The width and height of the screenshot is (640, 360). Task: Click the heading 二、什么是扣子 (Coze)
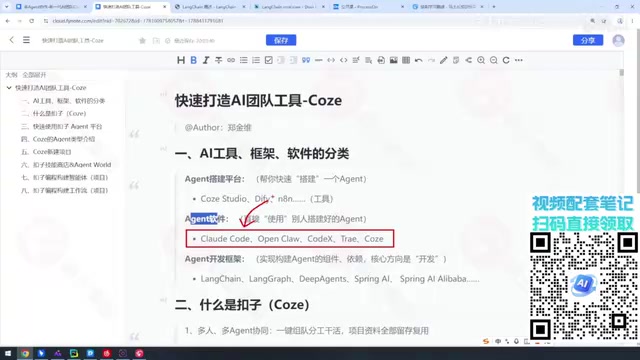tap(242, 304)
